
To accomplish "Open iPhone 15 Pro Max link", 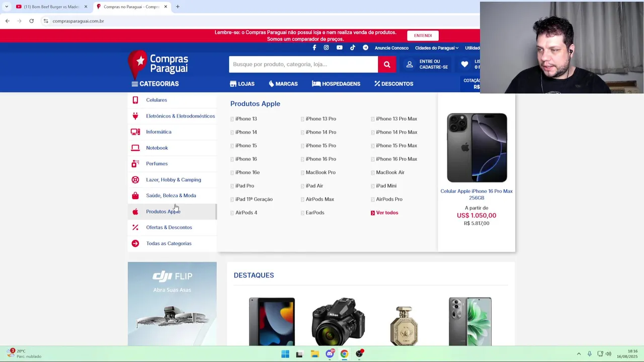I will [x=396, y=146].
